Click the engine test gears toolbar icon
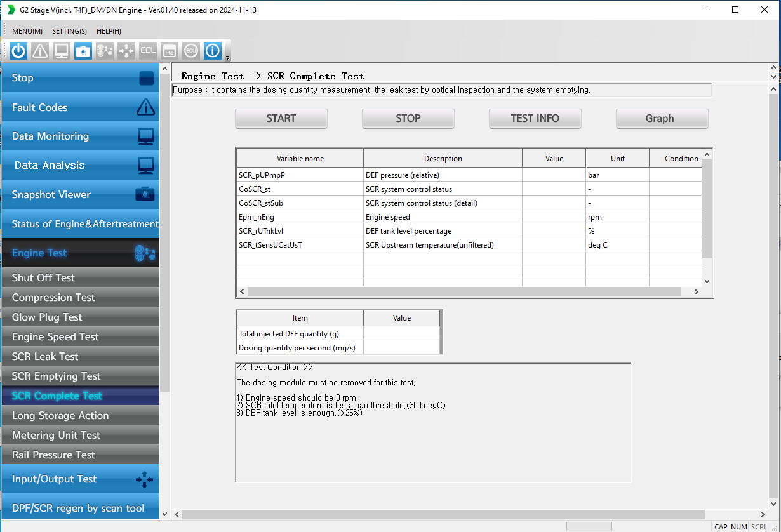 105,51
